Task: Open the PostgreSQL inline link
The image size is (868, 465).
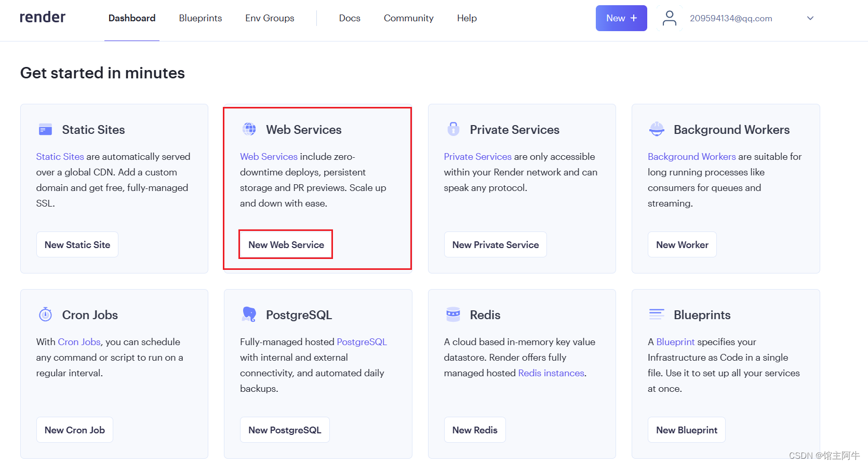Action: 362,341
